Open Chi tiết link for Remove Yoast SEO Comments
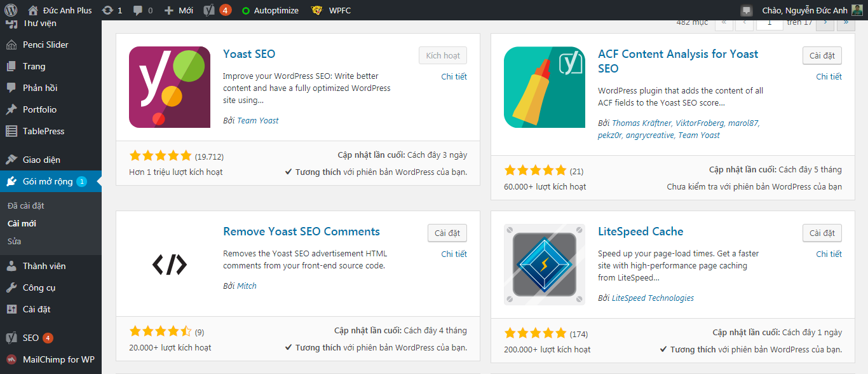 [454, 254]
